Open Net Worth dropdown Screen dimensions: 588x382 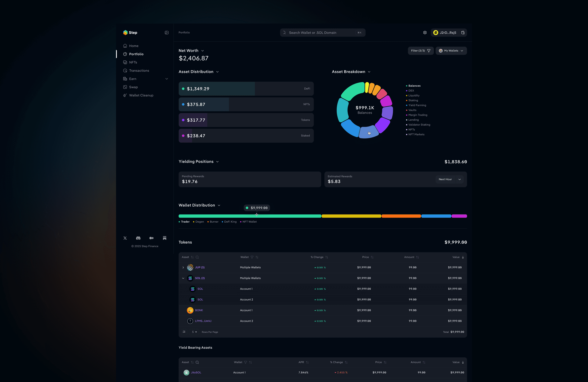tap(202, 51)
